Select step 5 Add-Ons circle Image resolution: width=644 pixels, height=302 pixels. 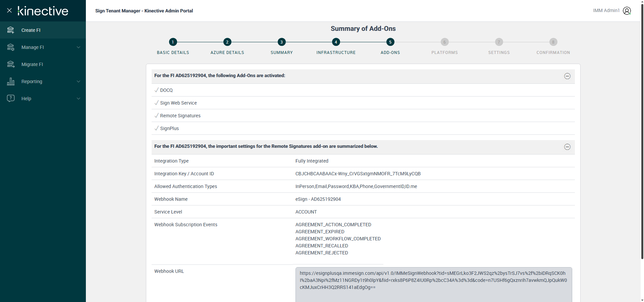[x=390, y=42]
